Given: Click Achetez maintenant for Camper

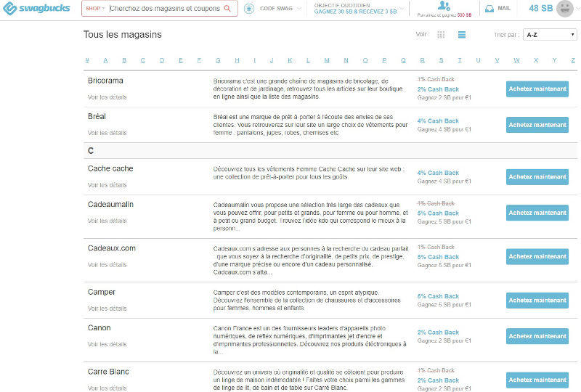Looking at the screenshot, I should (537, 300).
